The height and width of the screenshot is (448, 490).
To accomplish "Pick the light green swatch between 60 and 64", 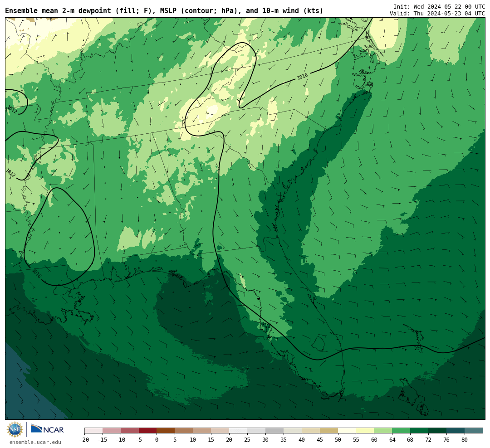I will point(383,431).
